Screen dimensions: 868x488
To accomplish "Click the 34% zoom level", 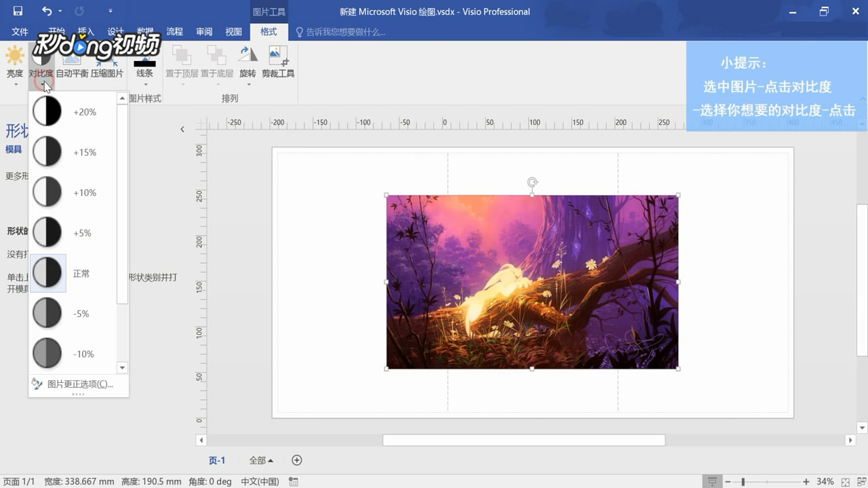I will tap(825, 481).
